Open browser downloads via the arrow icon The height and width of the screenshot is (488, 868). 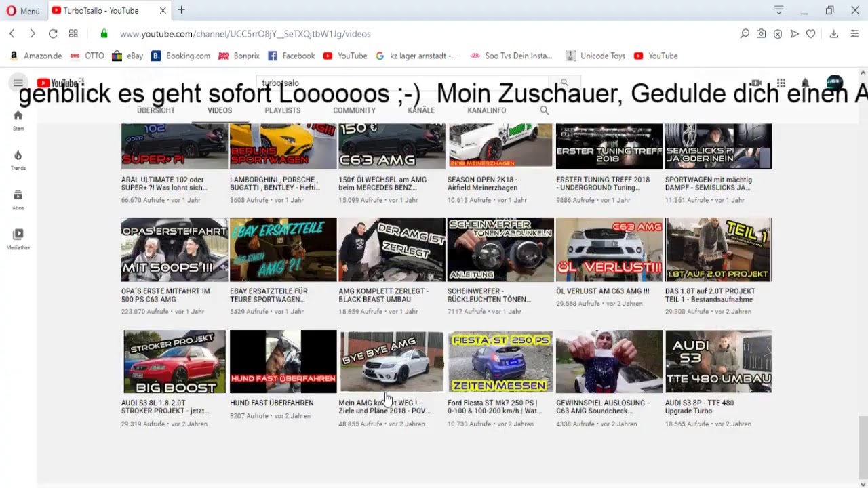click(x=834, y=33)
